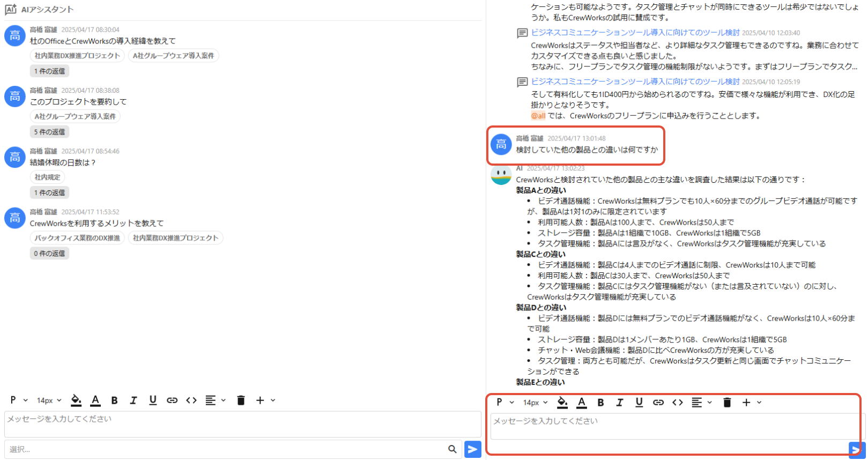The width and height of the screenshot is (868, 460).
Task: Click plus icon in the left editor toolbar
Action: [260, 400]
